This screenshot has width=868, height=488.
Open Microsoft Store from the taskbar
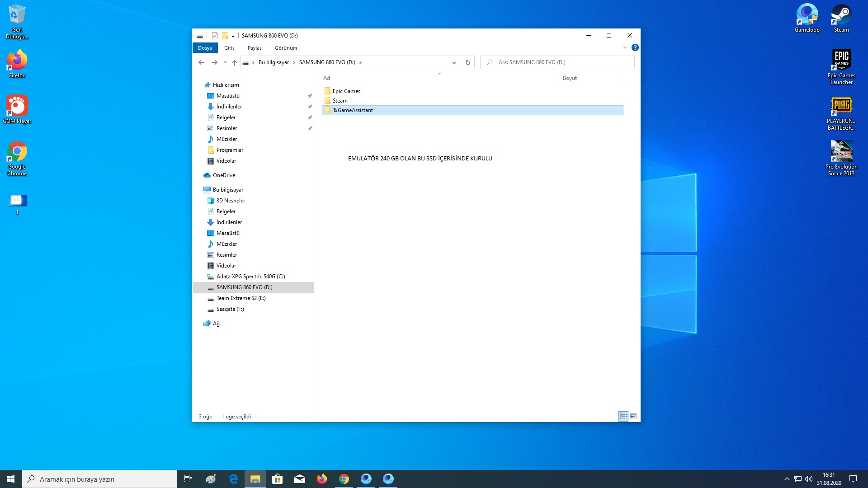[x=277, y=479]
